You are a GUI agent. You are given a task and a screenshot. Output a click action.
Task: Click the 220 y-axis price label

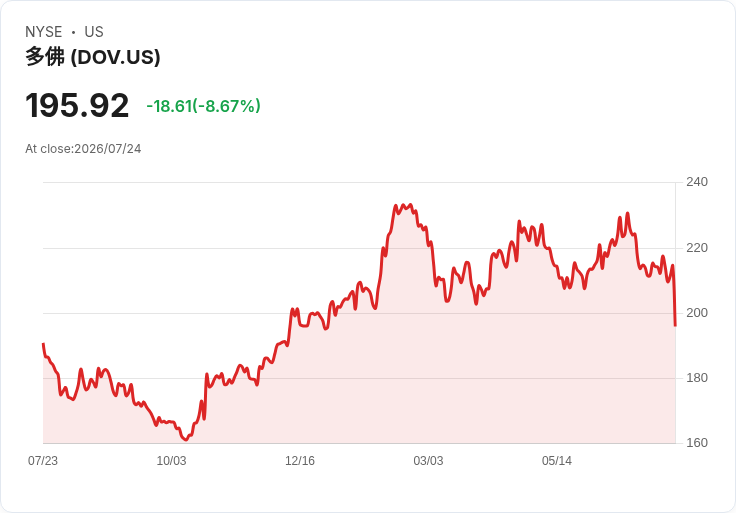coord(697,248)
